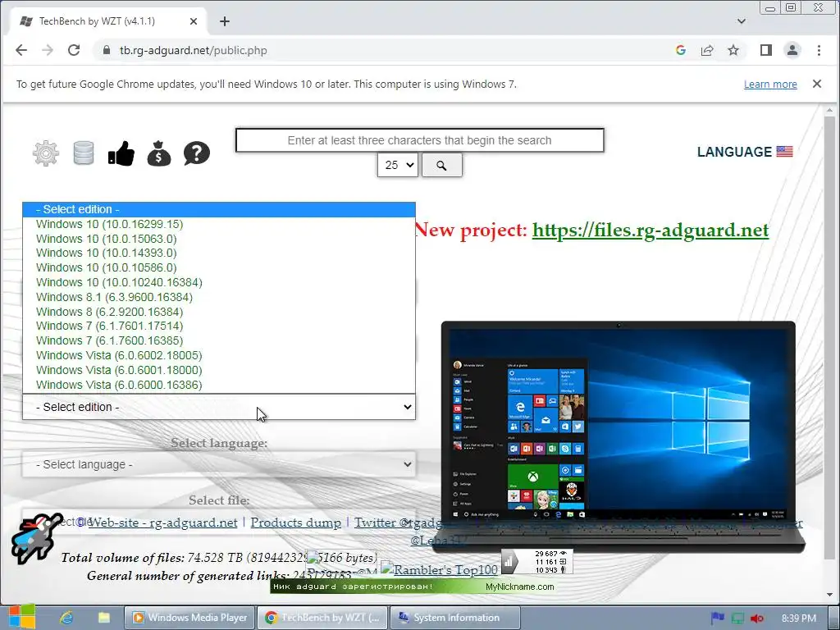Launch Internet Explorer from taskbar
Screen dimensions: 840x630
click(x=66, y=618)
